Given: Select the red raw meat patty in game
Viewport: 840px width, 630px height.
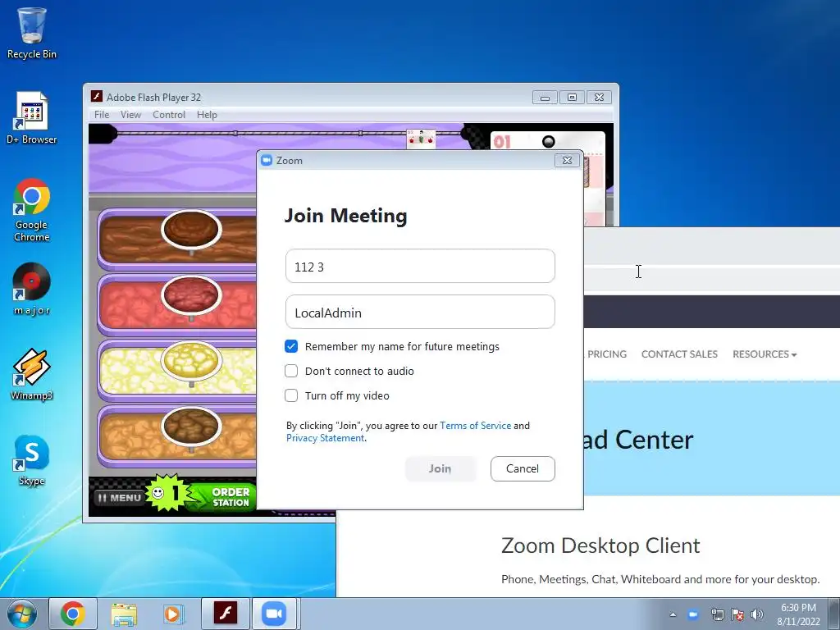Looking at the screenshot, I should pos(191,295).
